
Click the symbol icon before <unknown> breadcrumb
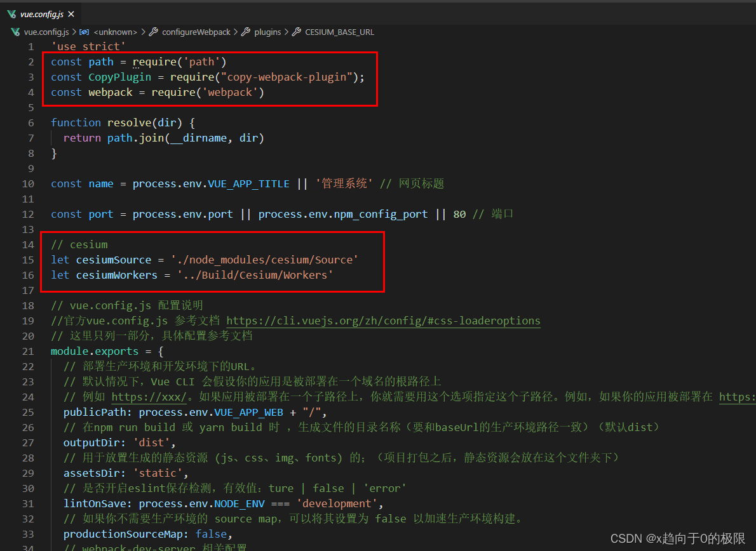click(x=84, y=32)
